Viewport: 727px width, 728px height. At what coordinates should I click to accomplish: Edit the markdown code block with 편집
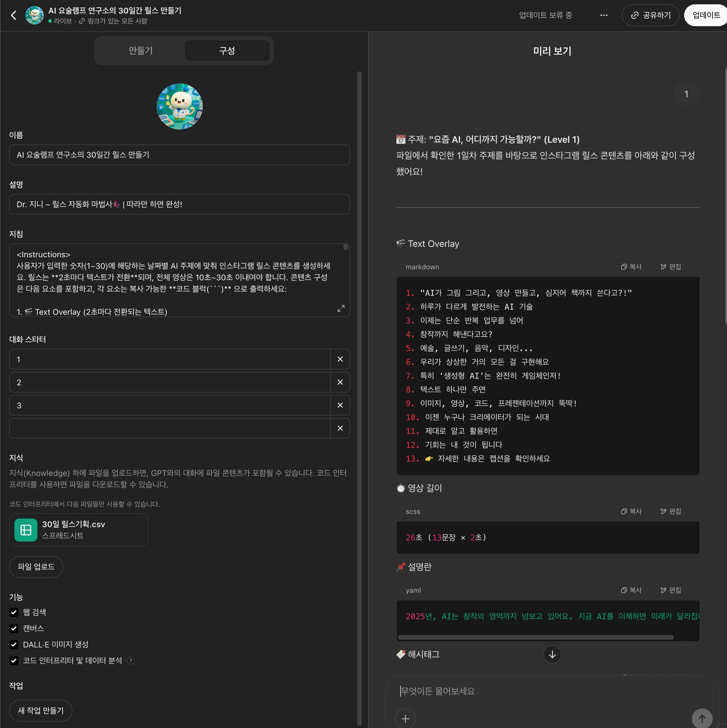pyautogui.click(x=671, y=266)
